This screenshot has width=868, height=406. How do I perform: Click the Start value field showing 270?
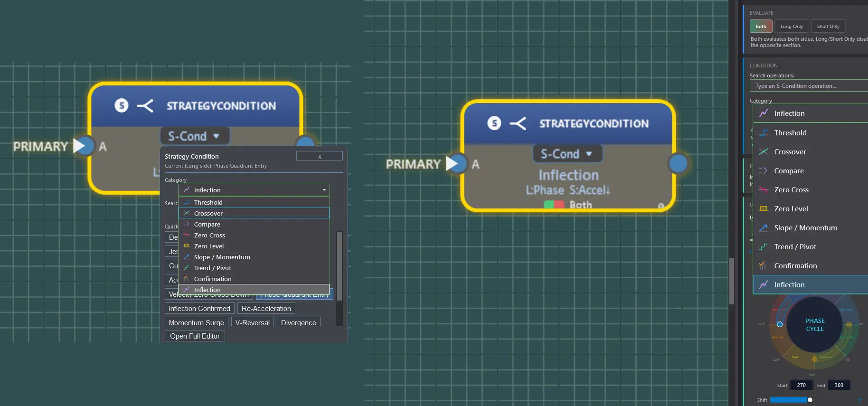(802, 385)
